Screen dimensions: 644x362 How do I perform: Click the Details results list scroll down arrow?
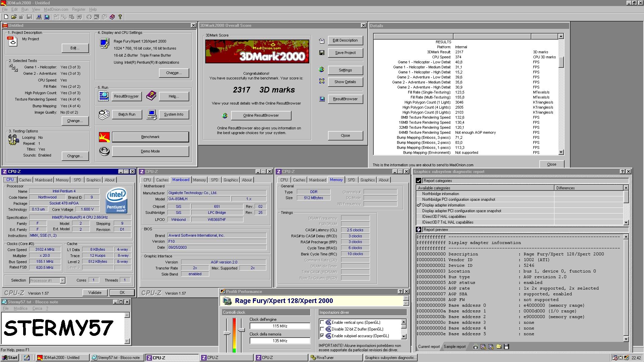click(x=561, y=153)
